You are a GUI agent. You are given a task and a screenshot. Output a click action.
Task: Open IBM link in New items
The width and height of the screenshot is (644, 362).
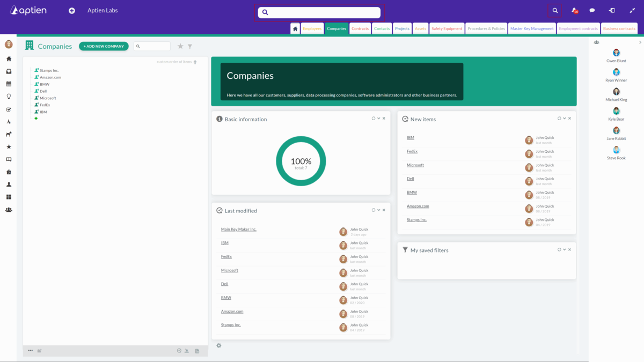coord(411,138)
